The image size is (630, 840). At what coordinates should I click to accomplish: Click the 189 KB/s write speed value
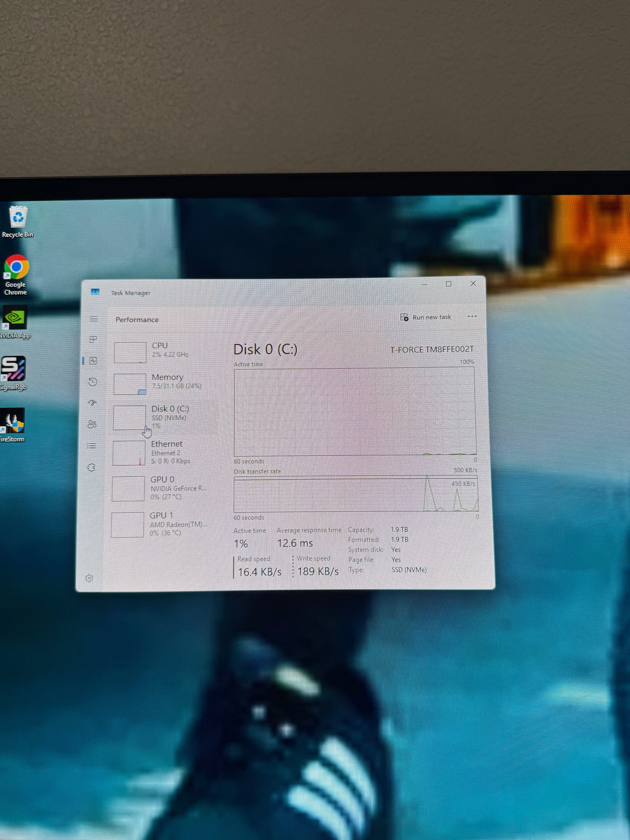pyautogui.click(x=318, y=572)
